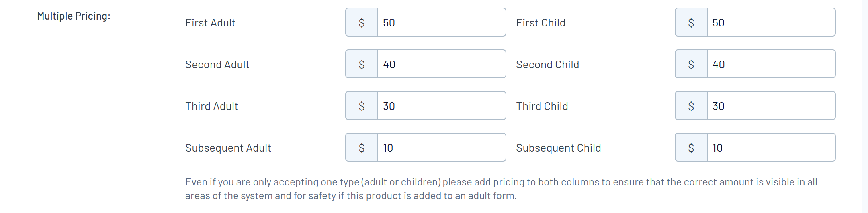This screenshot has height=213, width=868.
Task: Click the dollar icon beside Subsequent Adult
Action: pyautogui.click(x=362, y=148)
